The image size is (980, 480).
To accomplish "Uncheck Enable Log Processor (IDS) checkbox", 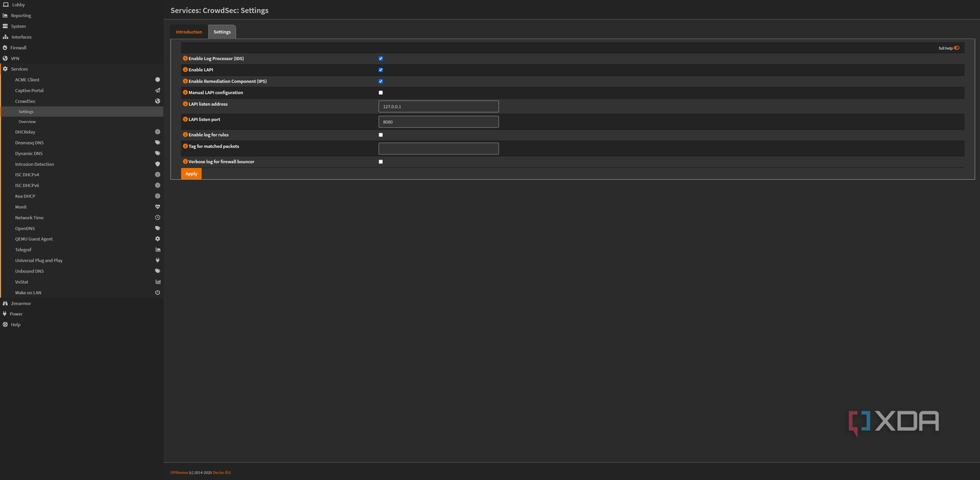I will (x=381, y=59).
